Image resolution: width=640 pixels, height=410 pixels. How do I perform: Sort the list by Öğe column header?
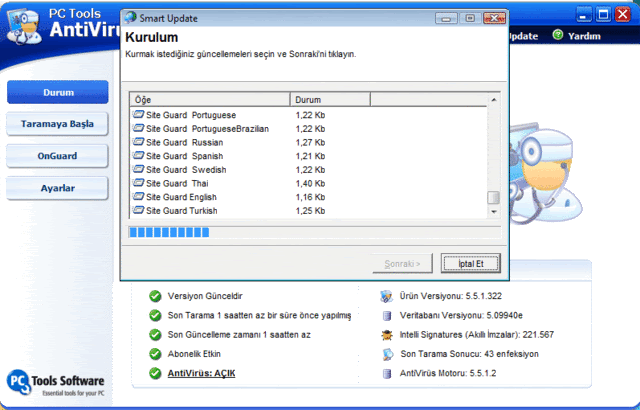210,100
